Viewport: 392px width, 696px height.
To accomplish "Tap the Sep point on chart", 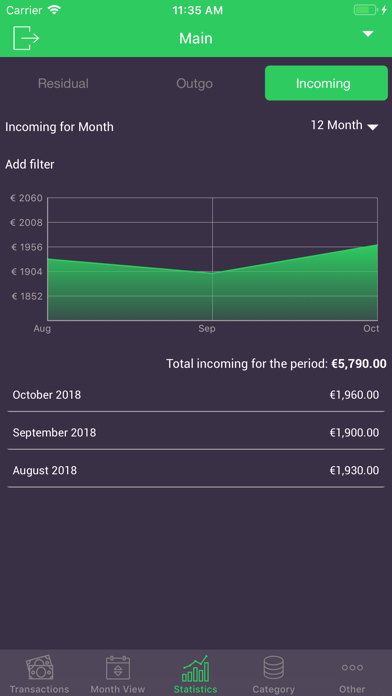I will point(213,273).
